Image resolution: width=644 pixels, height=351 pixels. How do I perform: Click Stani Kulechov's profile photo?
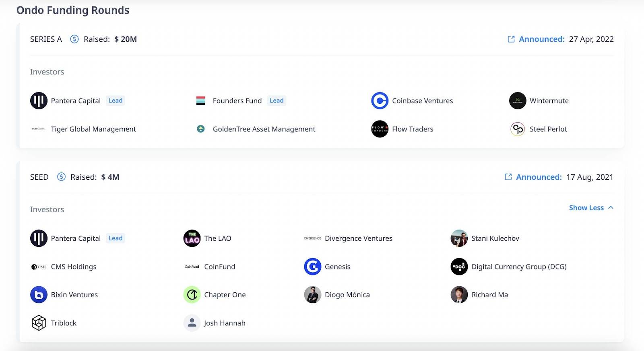[459, 238]
